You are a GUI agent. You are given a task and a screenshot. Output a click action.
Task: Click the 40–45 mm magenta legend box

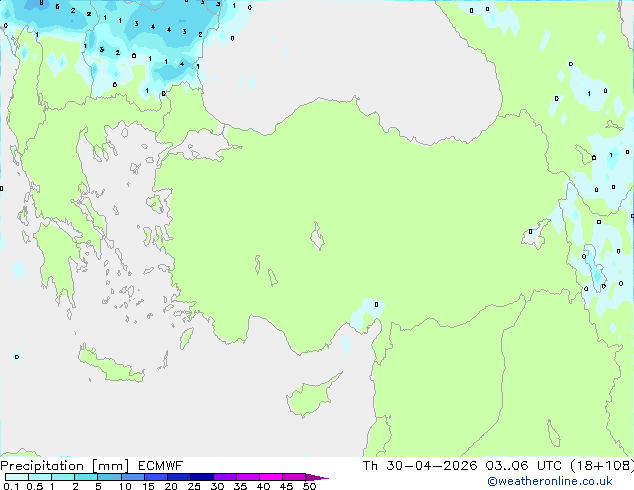point(271,477)
